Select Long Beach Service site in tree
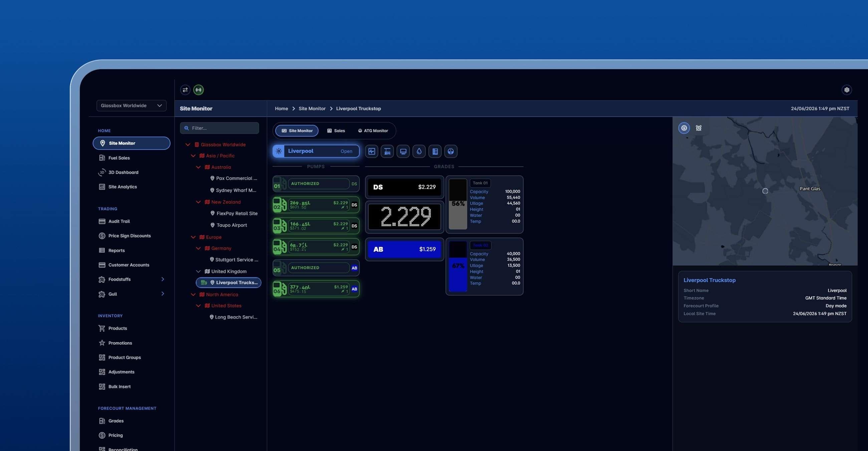 click(x=233, y=317)
